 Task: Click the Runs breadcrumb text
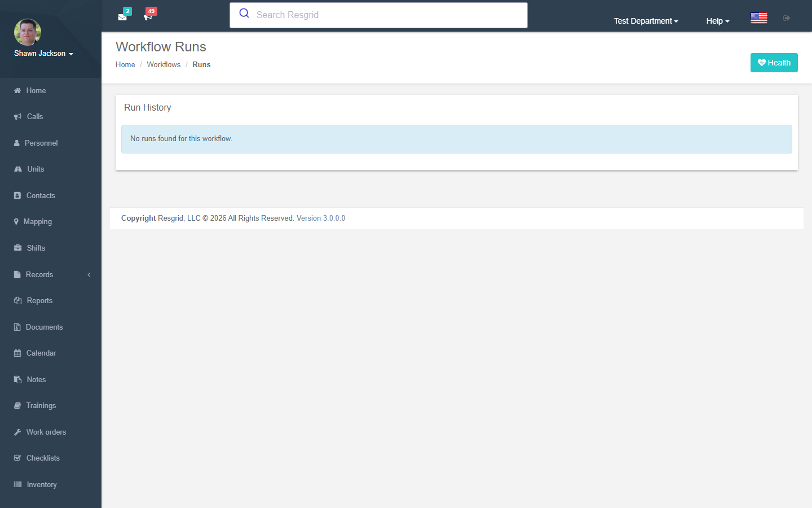click(x=201, y=65)
